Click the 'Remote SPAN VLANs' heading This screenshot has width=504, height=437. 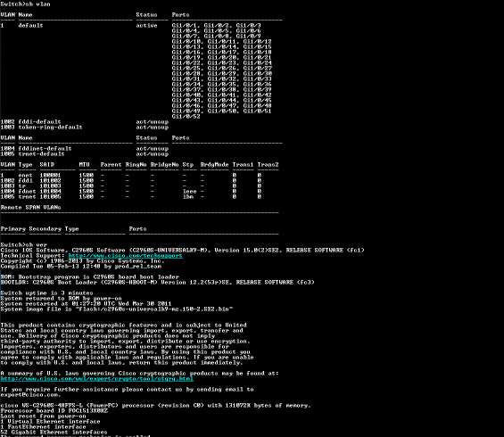31,208
